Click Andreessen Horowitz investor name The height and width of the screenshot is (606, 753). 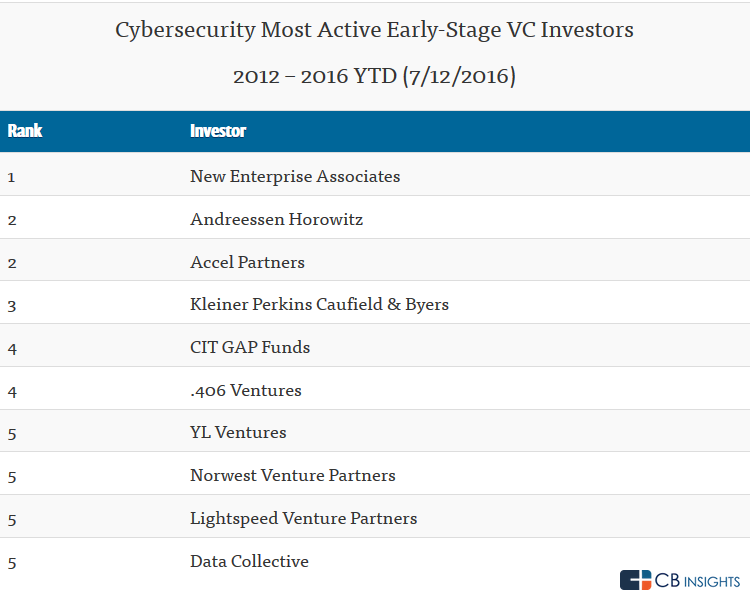click(x=276, y=219)
